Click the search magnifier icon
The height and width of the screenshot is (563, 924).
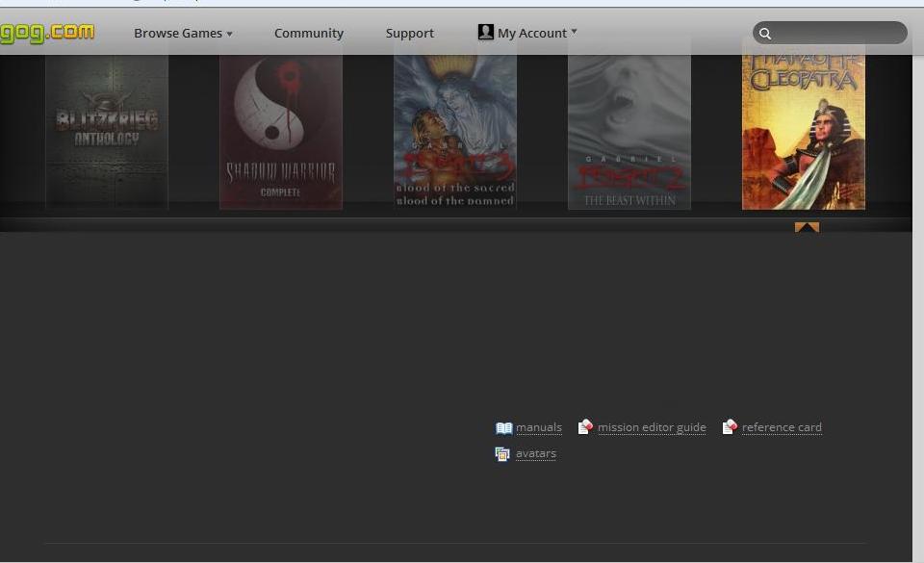pyautogui.click(x=765, y=34)
